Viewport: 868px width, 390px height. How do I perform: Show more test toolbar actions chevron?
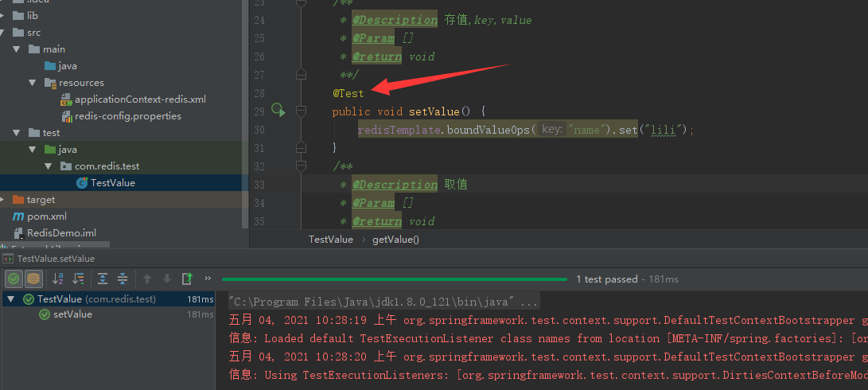coord(208,279)
